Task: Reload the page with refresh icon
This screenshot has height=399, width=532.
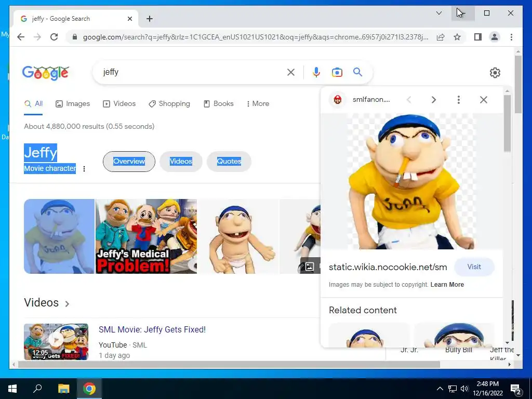Action: pyautogui.click(x=54, y=37)
